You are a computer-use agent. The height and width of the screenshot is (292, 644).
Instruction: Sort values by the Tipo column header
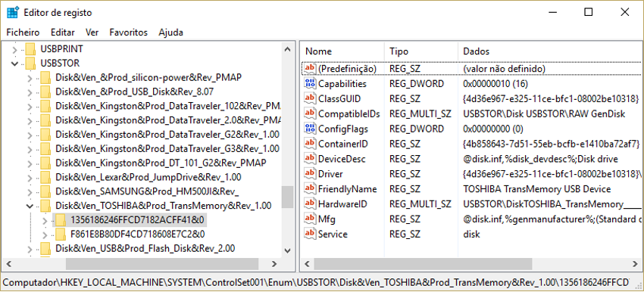421,51
